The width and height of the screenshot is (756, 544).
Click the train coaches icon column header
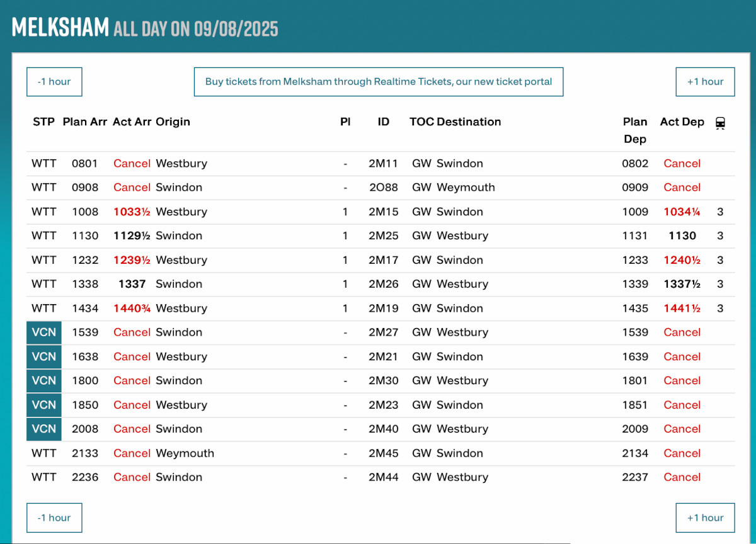tap(720, 123)
